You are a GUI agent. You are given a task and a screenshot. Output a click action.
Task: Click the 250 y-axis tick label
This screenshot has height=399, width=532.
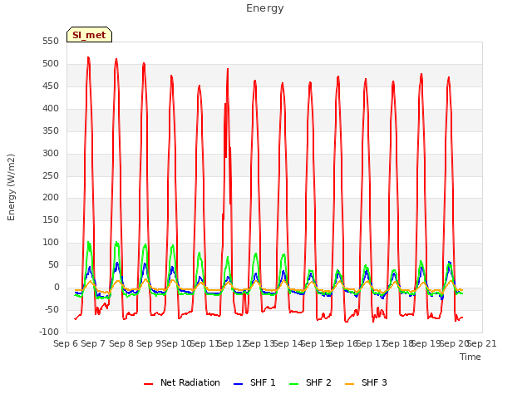pos(51,175)
